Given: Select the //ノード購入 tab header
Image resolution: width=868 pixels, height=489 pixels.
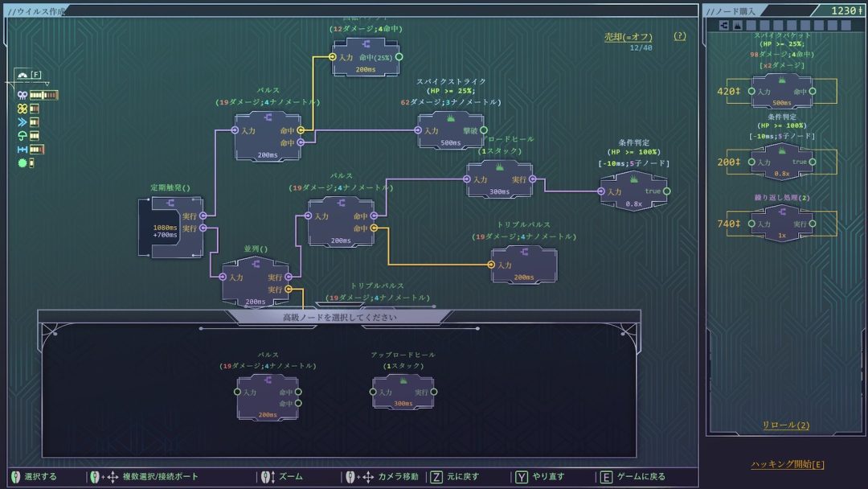Looking at the screenshot, I should 735,10.
